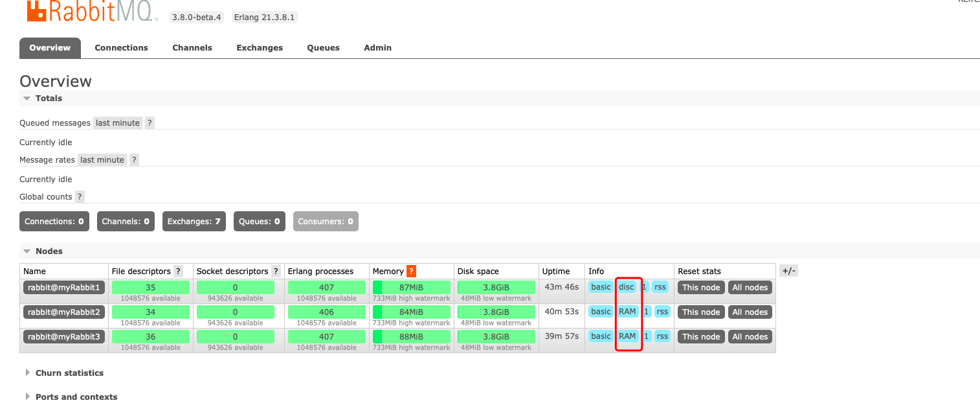
Task: Click the Connections: 0 count button
Action: 54,221
